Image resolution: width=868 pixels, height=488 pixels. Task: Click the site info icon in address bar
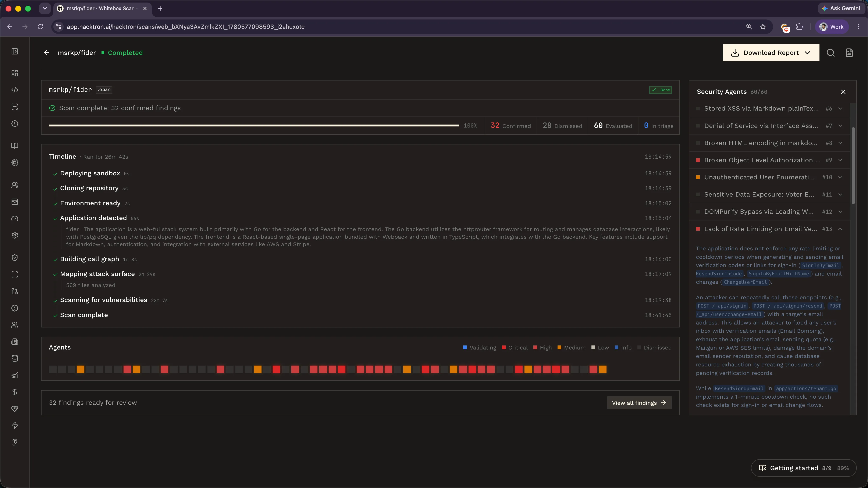[x=58, y=27]
